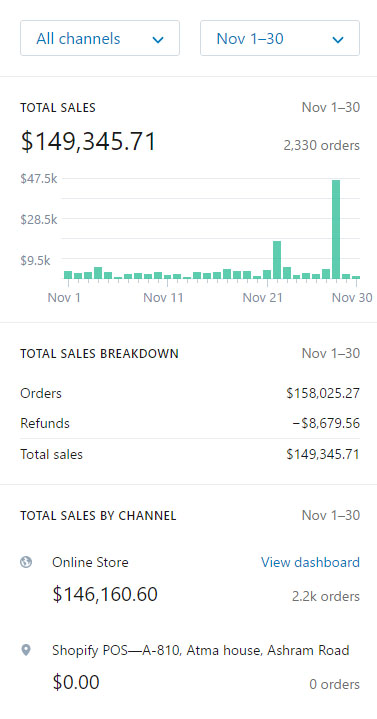Click the chevron arrow in All channels selector
Viewport: 377px width, 719px height.
(x=158, y=40)
